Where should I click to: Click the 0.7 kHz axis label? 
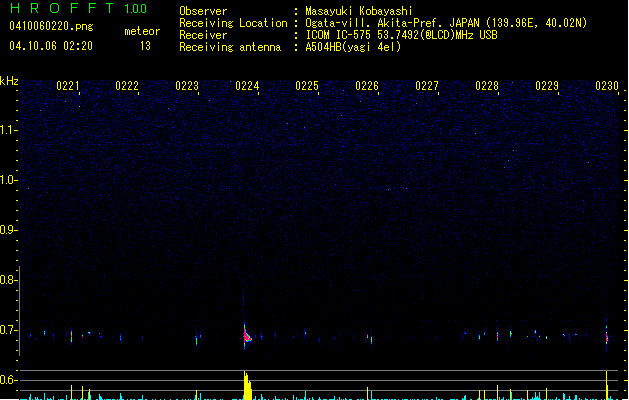[x=8, y=330]
